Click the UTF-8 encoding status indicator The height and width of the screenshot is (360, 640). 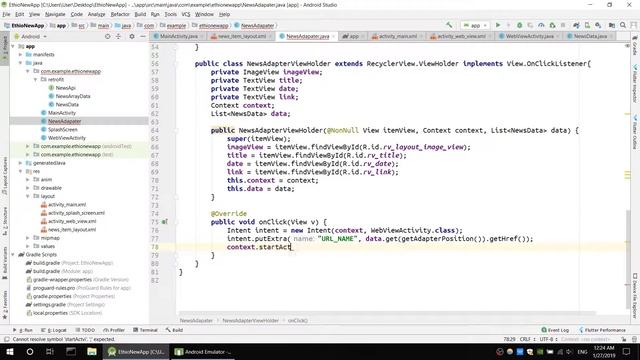click(x=548, y=339)
